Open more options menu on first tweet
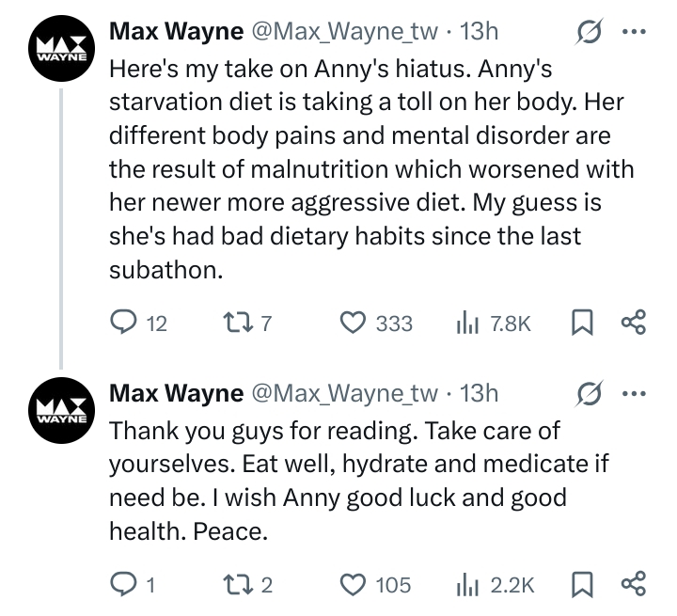Viewport: 677px width, 616px height. point(634,31)
